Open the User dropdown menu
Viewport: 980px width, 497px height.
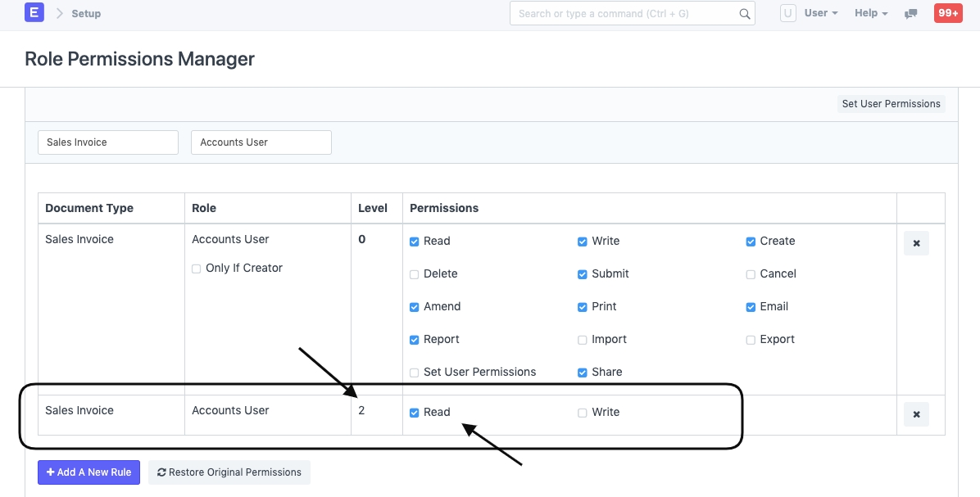[x=821, y=13]
